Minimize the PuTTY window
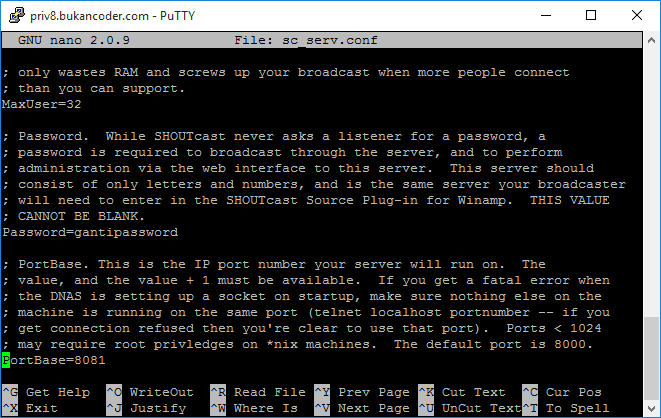Viewport: 661px width, 418px height. [x=545, y=15]
